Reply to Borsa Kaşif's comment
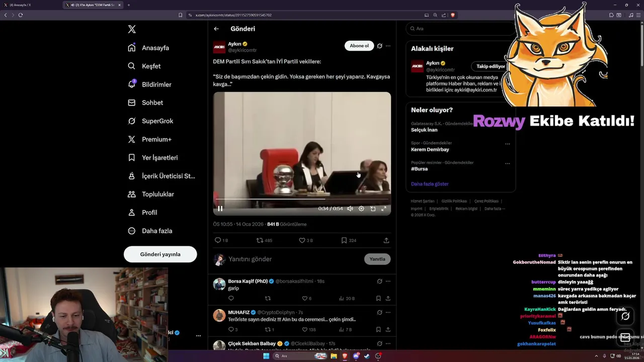Image resolution: width=644 pixels, height=362 pixels. (x=231, y=298)
